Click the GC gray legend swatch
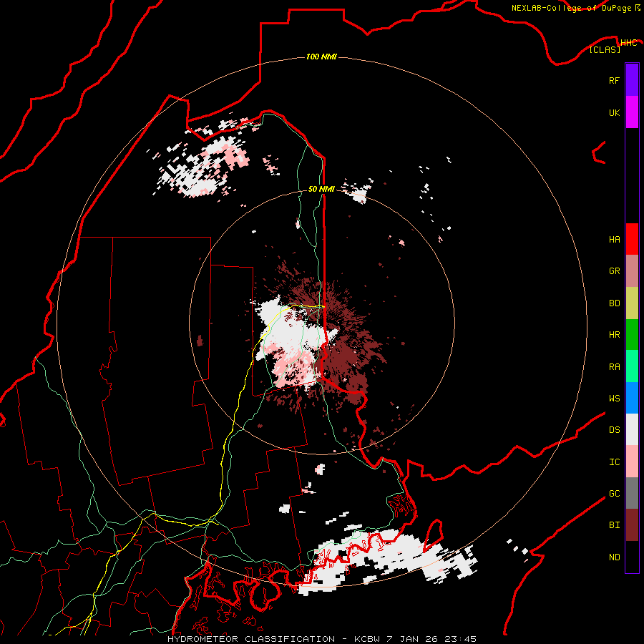This screenshot has width=644, height=644. (632, 493)
